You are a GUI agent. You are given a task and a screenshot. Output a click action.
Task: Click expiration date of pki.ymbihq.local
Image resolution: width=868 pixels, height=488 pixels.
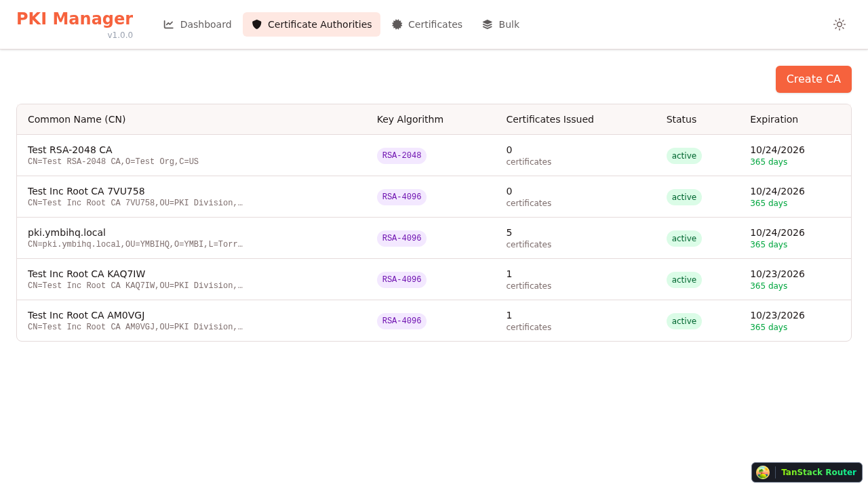coord(777,232)
